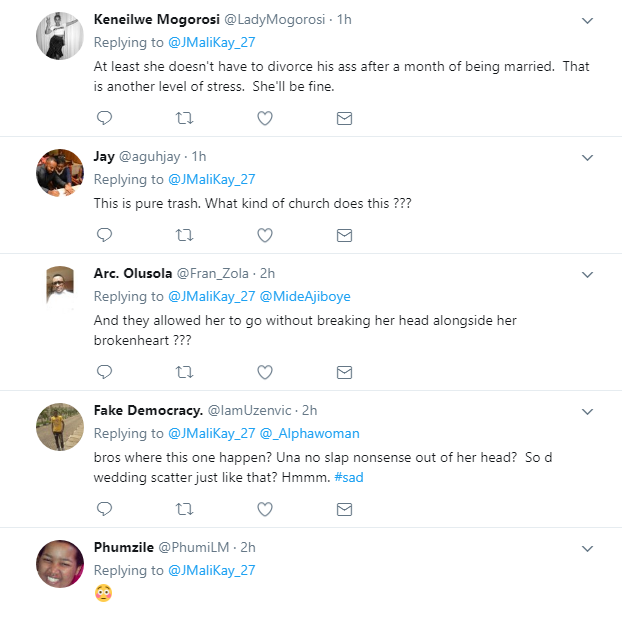Viewport: 622px width, 618px height.
Task: Retweet Fake Democracy's tweet
Action: [x=184, y=509]
